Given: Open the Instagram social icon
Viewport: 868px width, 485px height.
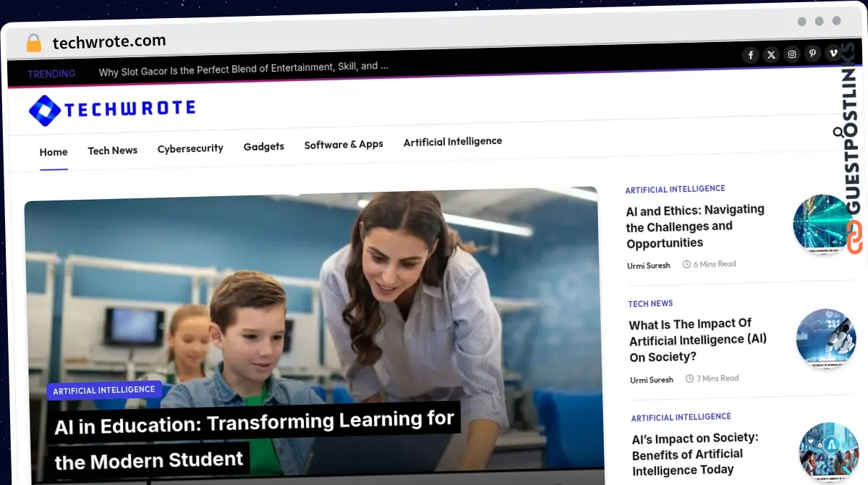Looking at the screenshot, I should coord(792,54).
